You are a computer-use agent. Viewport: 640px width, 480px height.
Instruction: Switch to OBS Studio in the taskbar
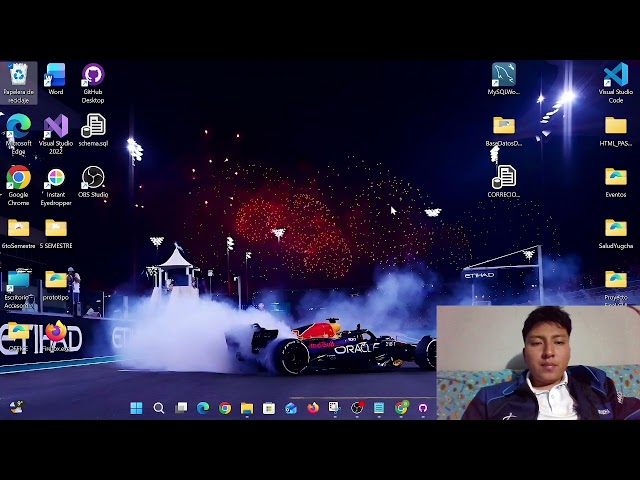(x=357, y=408)
